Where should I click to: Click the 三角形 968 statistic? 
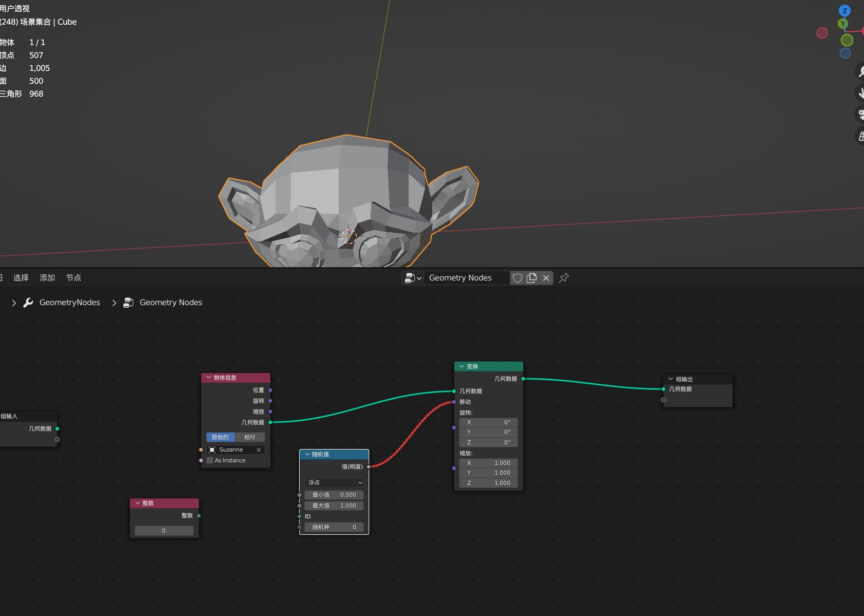point(22,94)
